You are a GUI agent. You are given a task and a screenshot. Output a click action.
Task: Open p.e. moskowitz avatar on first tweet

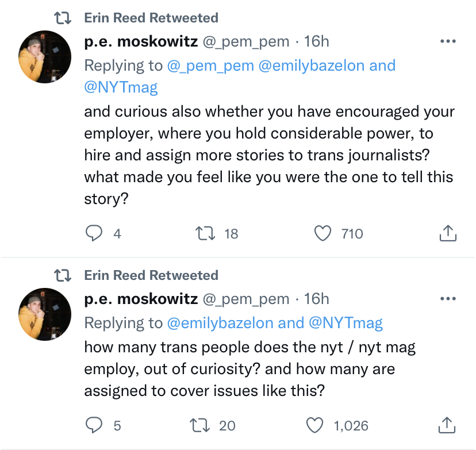point(45,56)
